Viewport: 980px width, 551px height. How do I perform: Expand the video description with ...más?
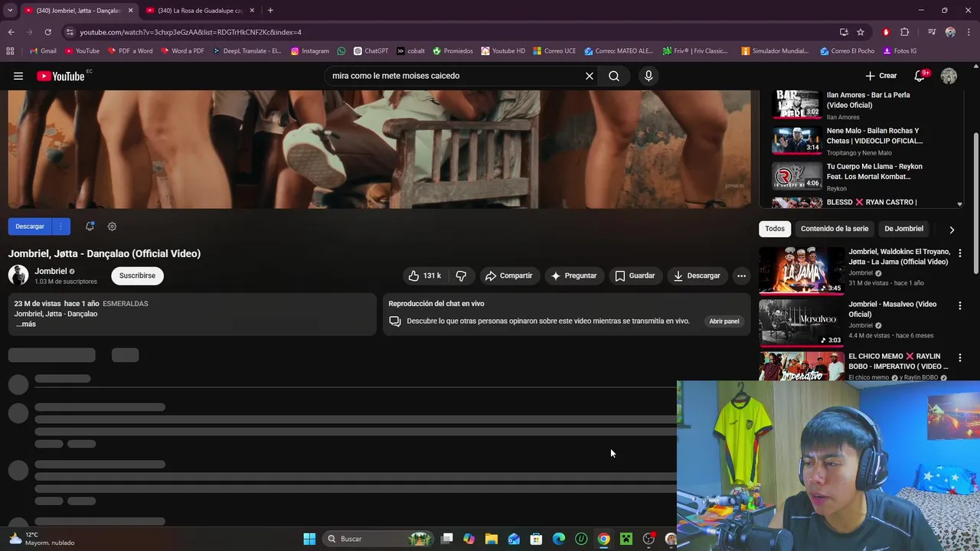click(x=26, y=324)
